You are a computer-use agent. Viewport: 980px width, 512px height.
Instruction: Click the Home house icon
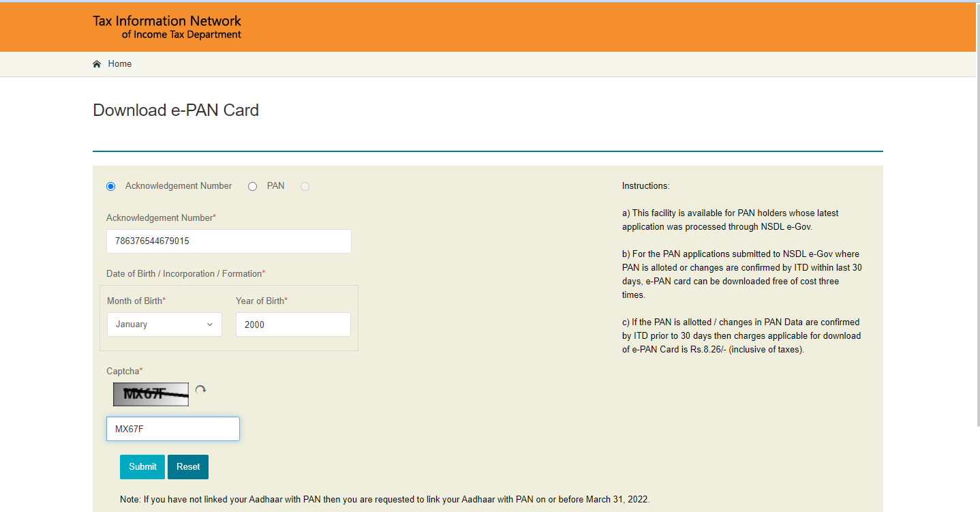coord(97,64)
